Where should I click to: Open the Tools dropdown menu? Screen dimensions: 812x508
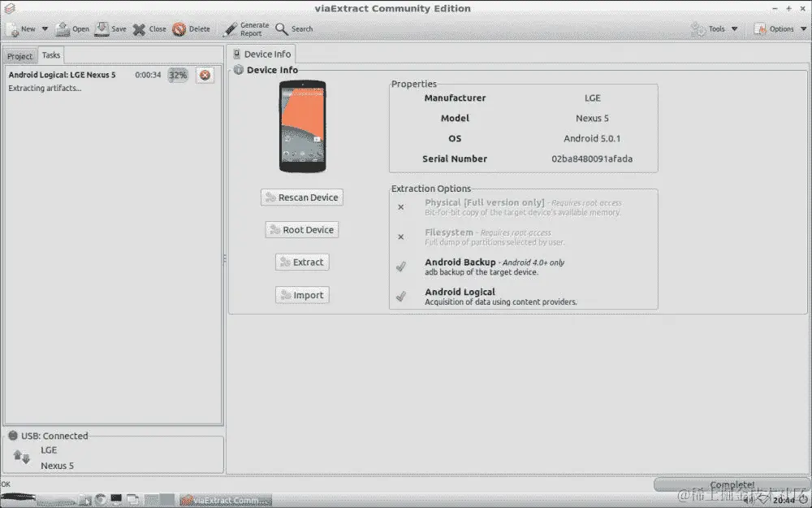(x=714, y=29)
